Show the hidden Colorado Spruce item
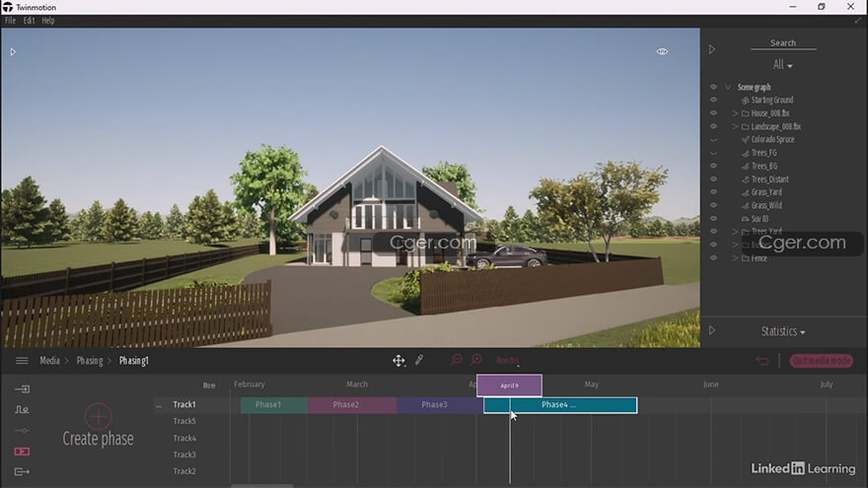 (x=713, y=140)
